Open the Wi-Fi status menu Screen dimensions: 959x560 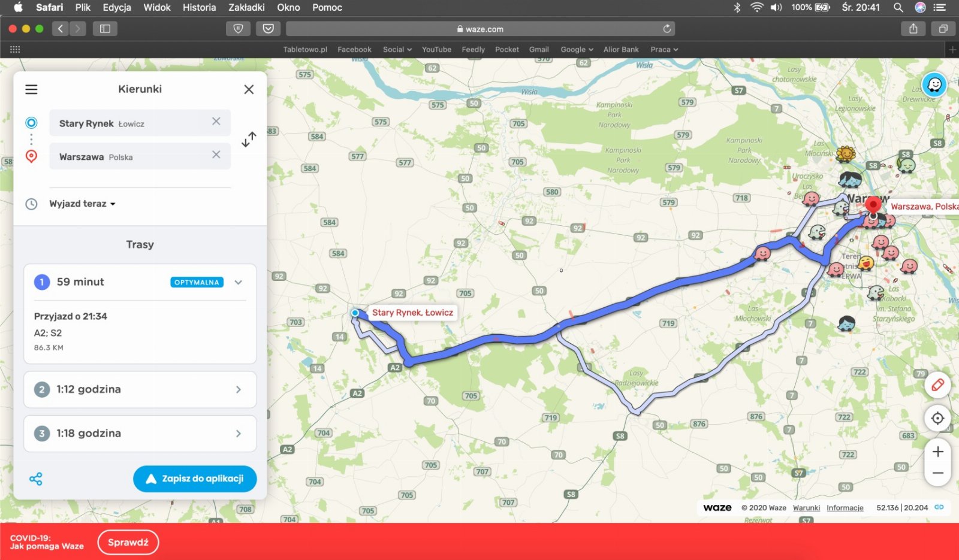757,7
